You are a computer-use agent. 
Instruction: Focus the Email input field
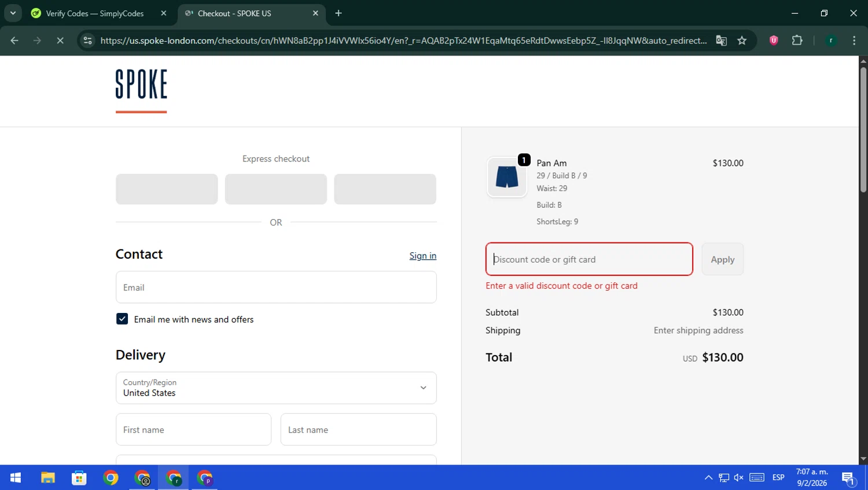(x=276, y=288)
